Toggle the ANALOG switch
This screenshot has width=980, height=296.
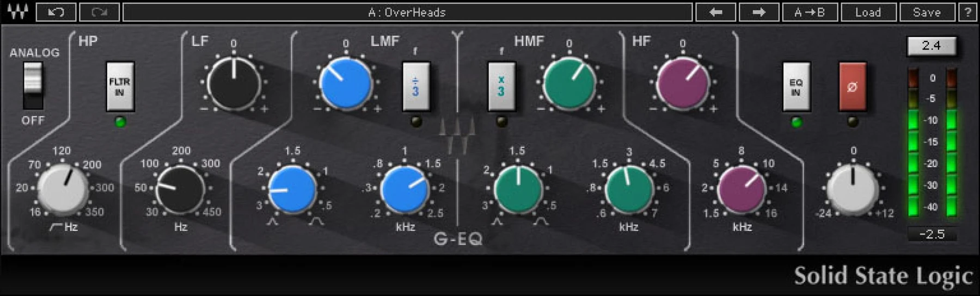pos(33,85)
